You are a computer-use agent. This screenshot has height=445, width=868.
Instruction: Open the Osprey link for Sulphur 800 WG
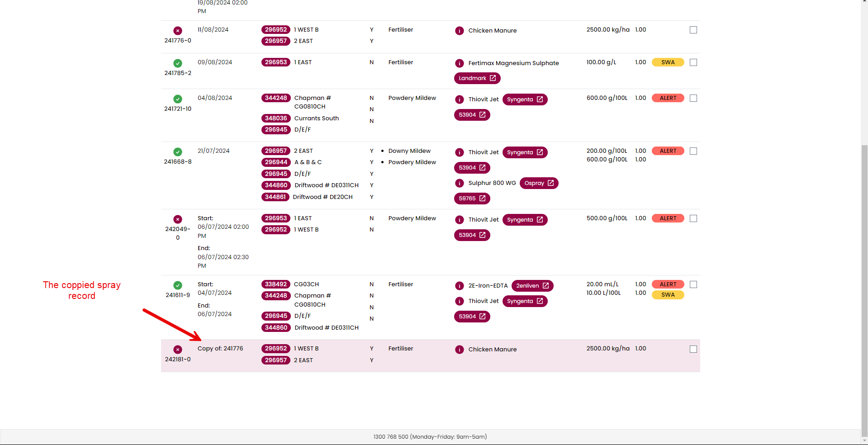(x=539, y=183)
